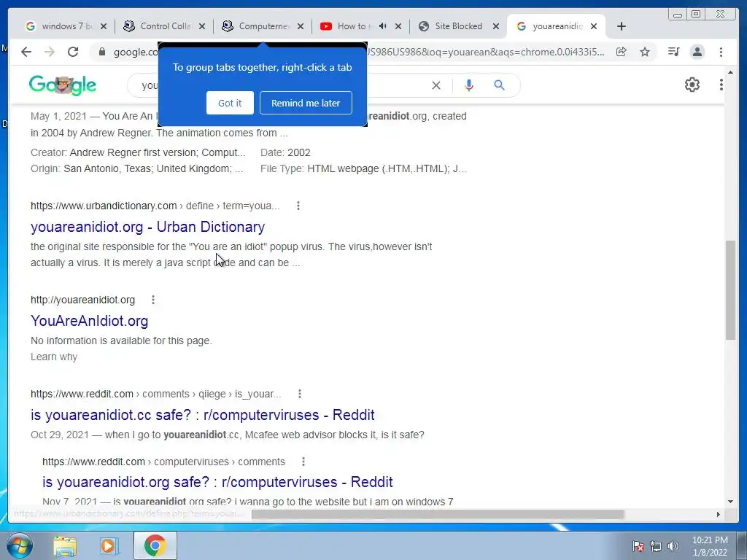
Task: Open Google quick settings gear
Action: [x=692, y=85]
